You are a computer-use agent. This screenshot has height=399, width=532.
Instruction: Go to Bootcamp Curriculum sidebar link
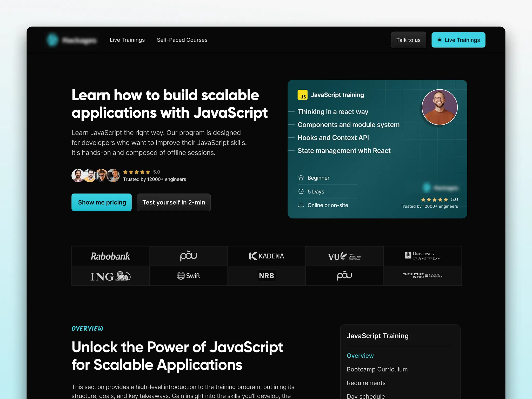coord(377,369)
